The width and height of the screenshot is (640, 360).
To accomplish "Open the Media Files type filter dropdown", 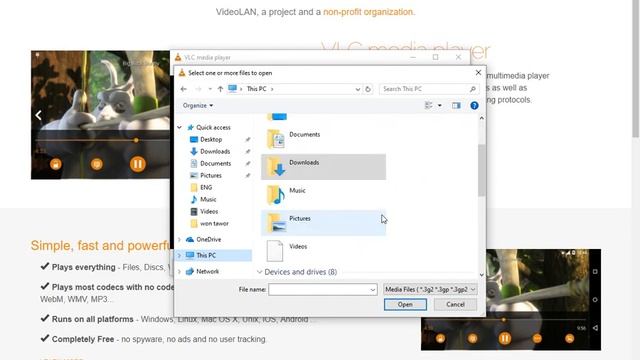I will point(430,289).
